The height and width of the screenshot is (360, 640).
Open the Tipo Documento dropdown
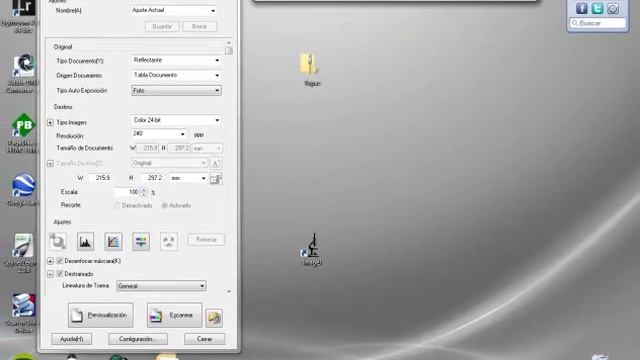pos(176,60)
